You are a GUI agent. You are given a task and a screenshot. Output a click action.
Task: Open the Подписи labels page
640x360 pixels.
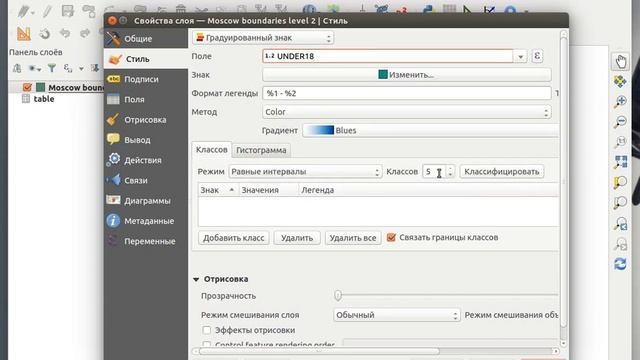pos(146,79)
